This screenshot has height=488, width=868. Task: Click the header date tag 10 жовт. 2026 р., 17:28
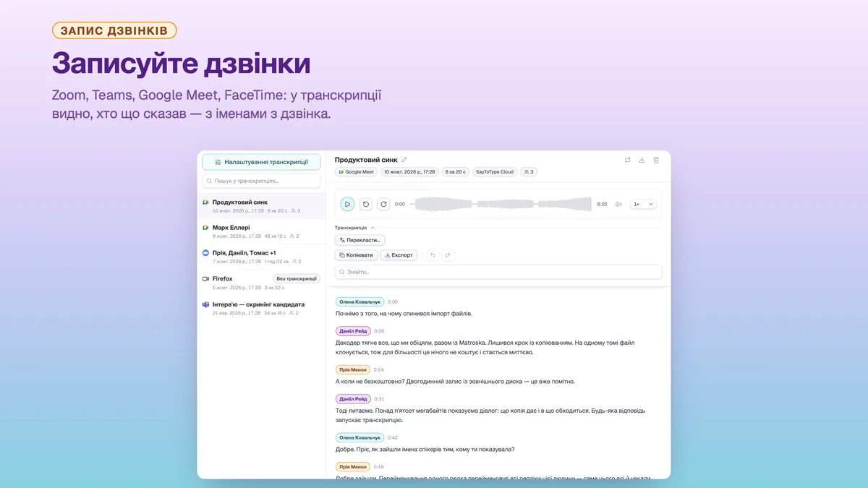point(409,172)
